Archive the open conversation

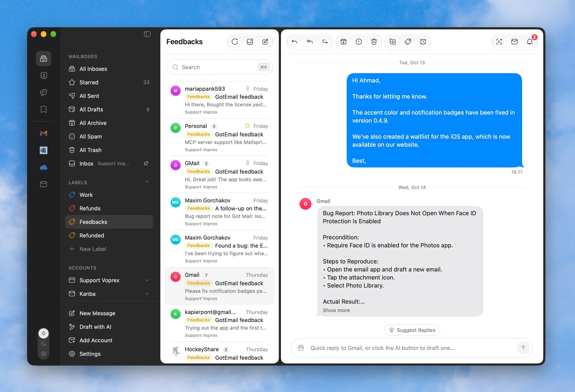point(343,42)
